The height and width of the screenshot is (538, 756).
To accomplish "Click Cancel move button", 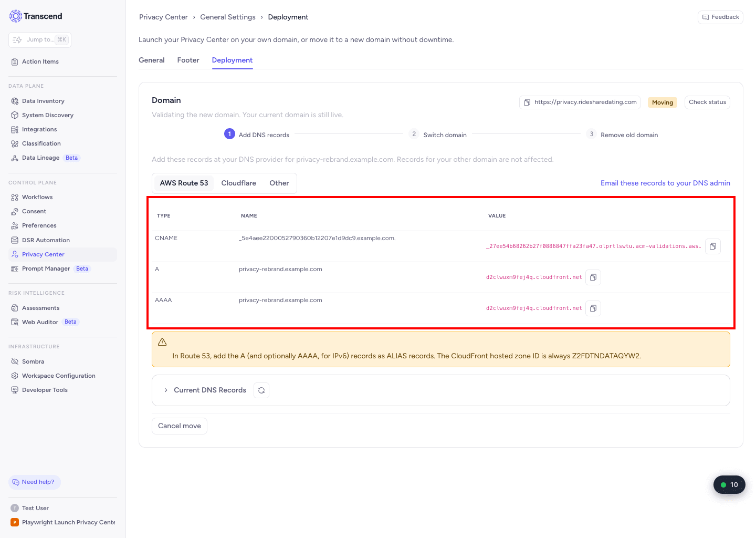I will (180, 426).
